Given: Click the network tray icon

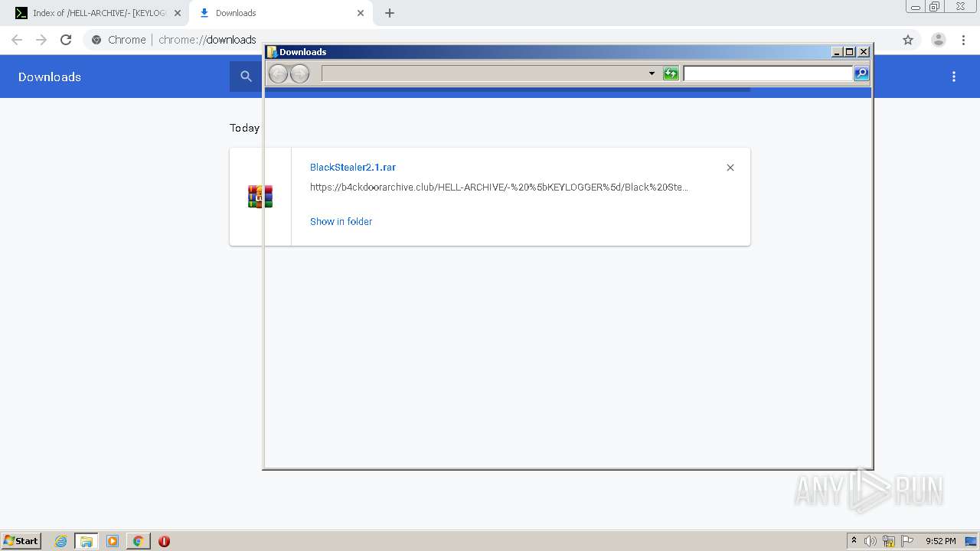Looking at the screenshot, I should pos(889,541).
